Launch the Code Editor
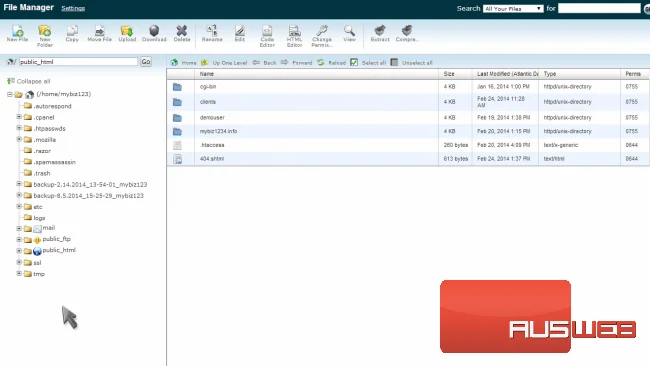This screenshot has width=650, height=366. [x=267, y=36]
